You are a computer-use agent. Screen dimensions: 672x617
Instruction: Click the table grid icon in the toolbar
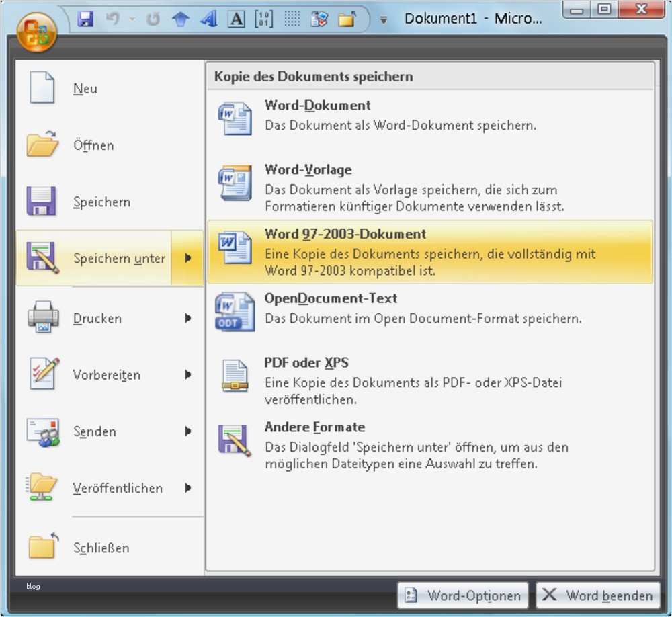(292, 18)
